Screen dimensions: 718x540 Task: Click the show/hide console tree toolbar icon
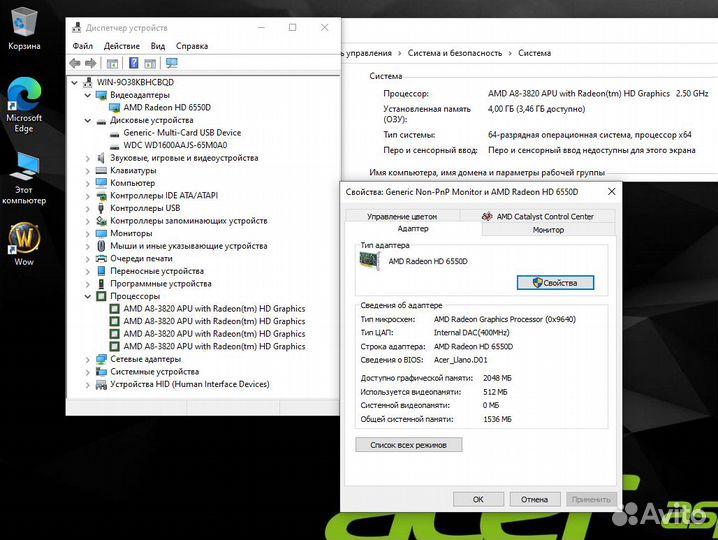point(112,63)
